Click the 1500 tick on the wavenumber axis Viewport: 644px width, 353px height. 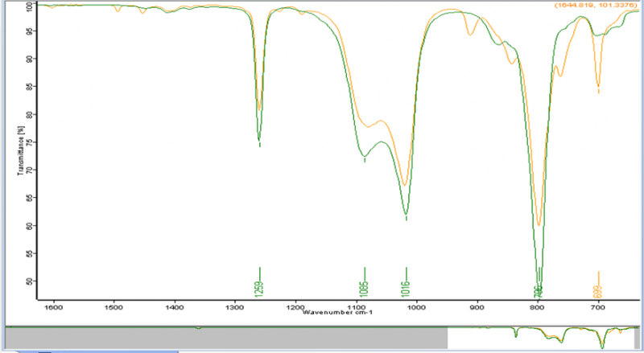coord(114,307)
